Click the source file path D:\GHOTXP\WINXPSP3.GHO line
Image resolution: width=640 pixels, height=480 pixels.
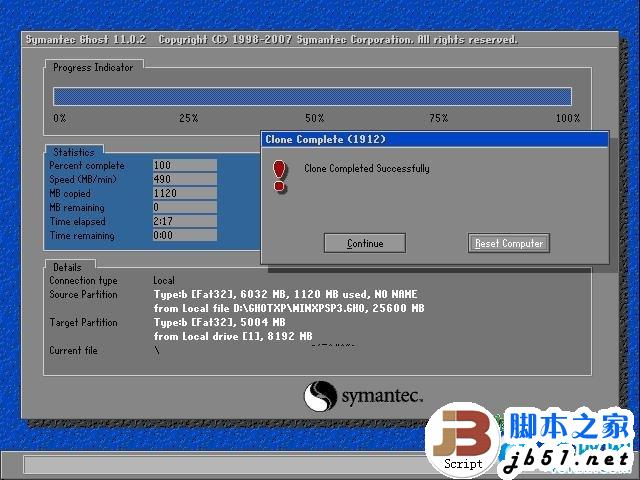[x=289, y=308]
